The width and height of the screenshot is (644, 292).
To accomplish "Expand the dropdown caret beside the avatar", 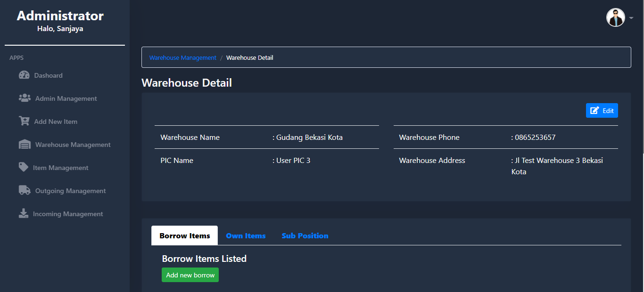I will [631, 18].
